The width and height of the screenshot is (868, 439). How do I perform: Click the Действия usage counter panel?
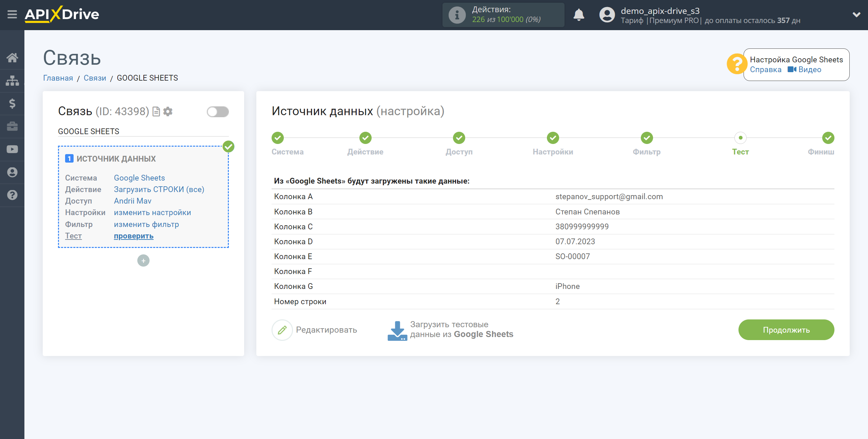click(503, 15)
